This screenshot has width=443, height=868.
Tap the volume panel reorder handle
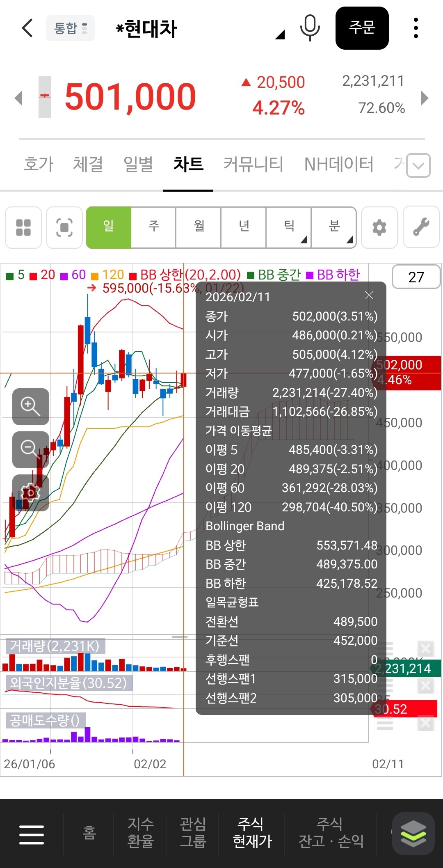[x=385, y=649]
